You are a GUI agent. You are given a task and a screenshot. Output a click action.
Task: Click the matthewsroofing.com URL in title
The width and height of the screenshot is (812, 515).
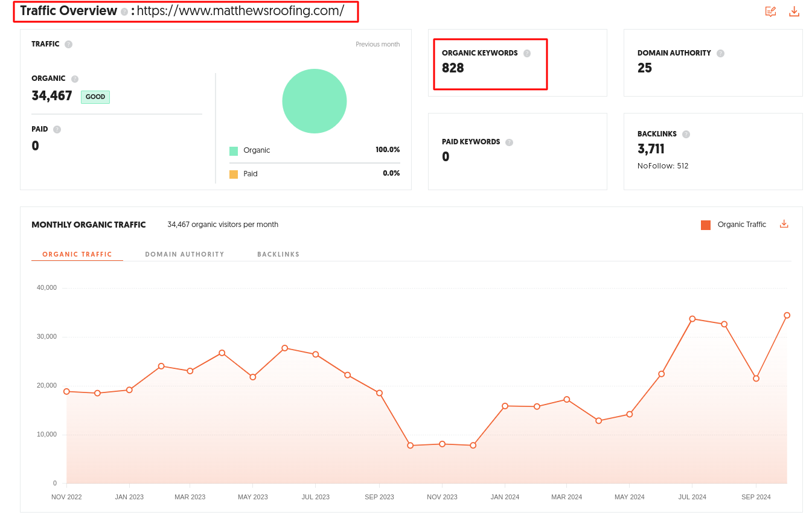pos(240,11)
